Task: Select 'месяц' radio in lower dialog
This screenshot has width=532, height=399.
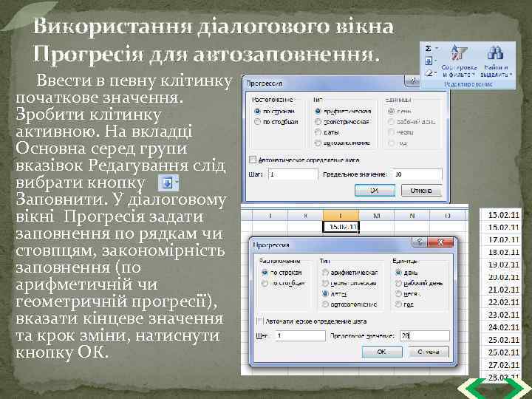Action: coord(399,294)
